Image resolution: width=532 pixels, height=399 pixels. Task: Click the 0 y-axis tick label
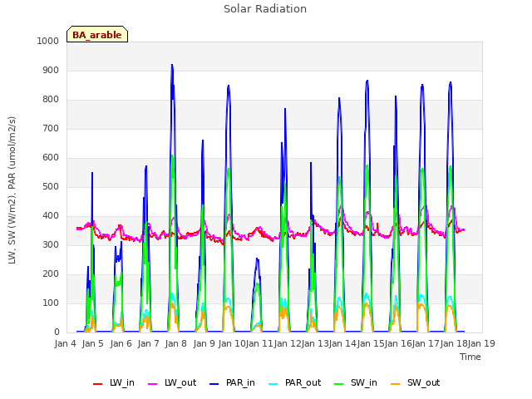[57, 332]
